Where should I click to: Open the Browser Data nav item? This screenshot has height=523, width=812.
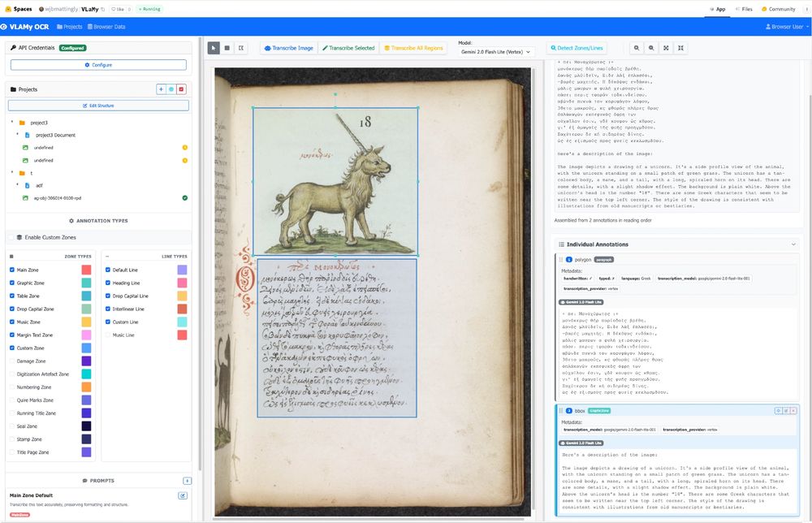click(106, 27)
